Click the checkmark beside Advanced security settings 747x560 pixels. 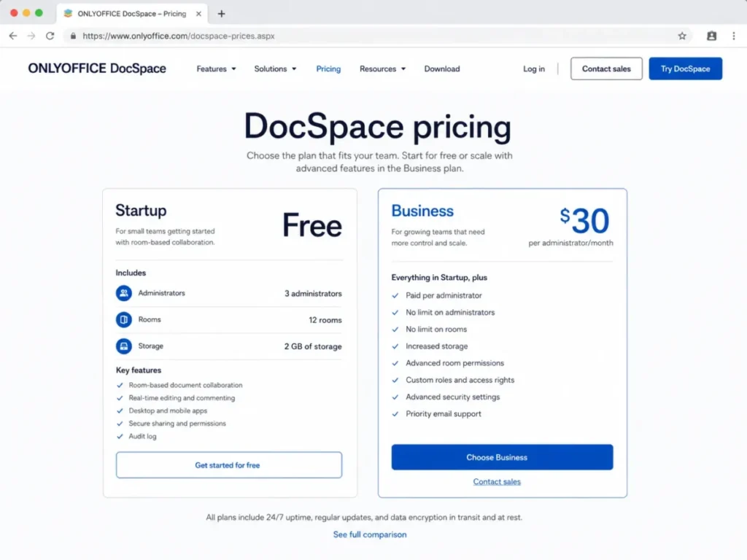click(x=395, y=397)
